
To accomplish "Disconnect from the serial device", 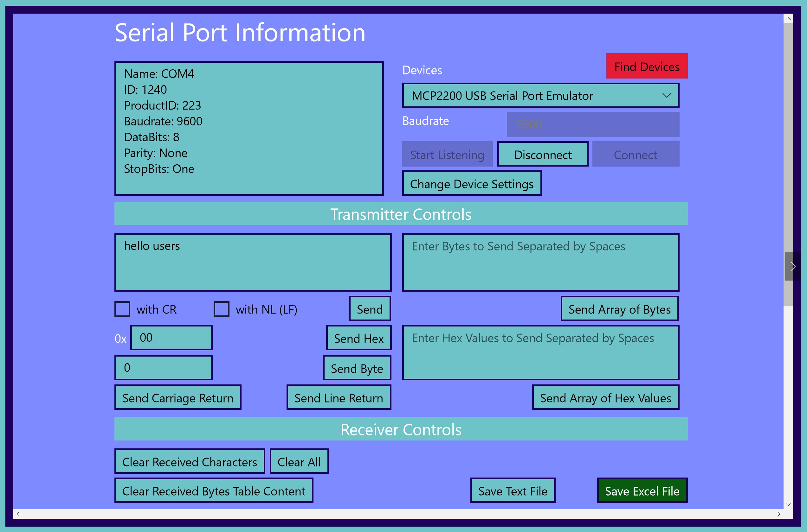I will tap(543, 155).
